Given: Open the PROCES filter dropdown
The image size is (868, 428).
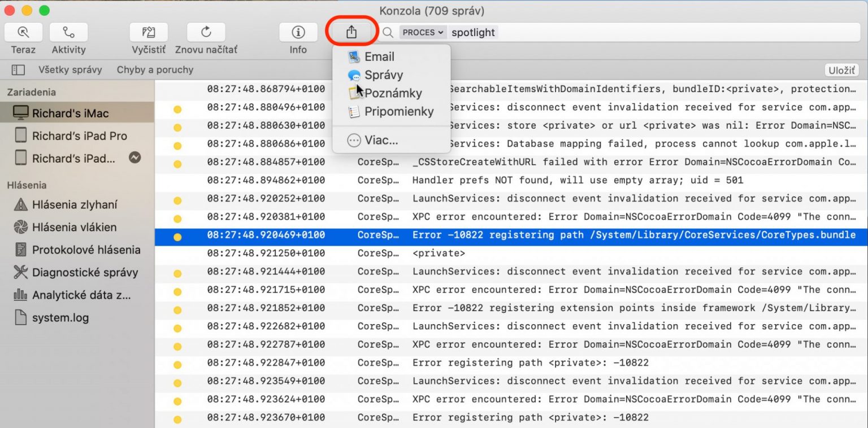Looking at the screenshot, I should (423, 33).
